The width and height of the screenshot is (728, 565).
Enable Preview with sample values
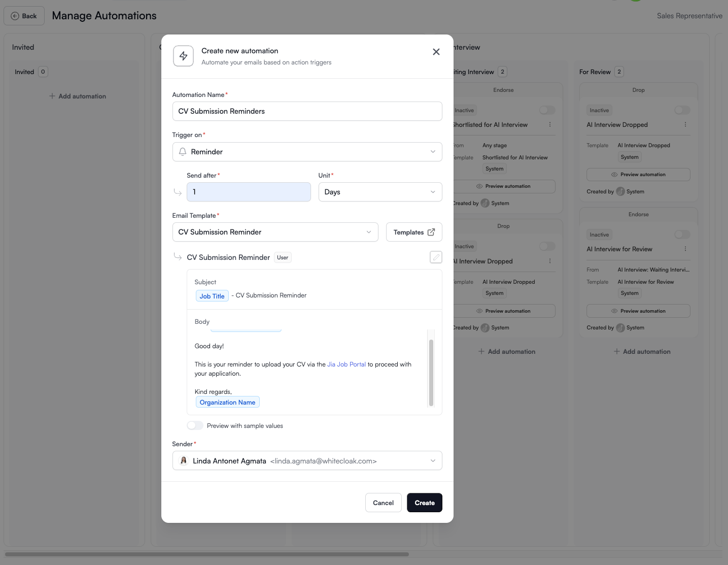[194, 425]
